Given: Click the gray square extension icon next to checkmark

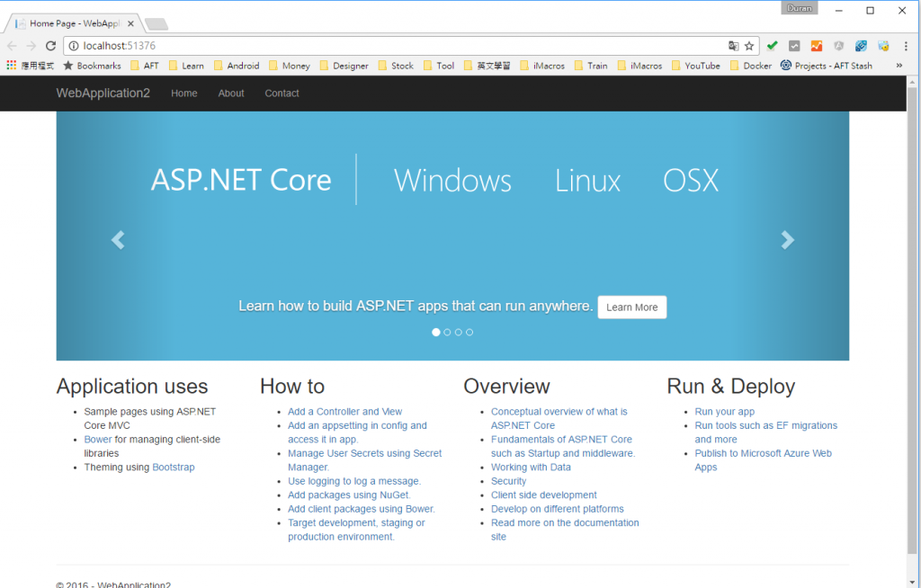Looking at the screenshot, I should click(794, 46).
